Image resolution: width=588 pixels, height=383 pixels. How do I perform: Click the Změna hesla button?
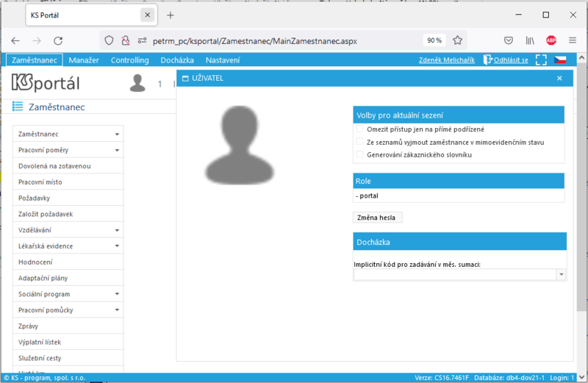tap(377, 218)
